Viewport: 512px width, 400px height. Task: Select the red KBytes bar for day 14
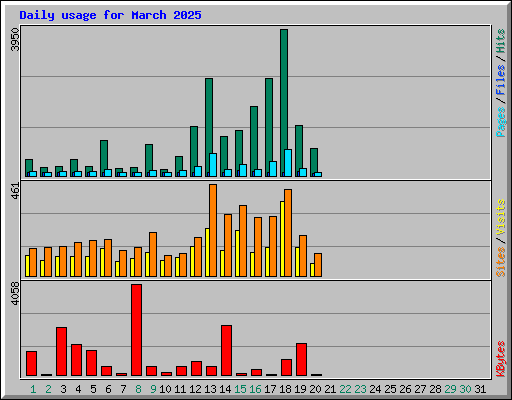point(226,351)
